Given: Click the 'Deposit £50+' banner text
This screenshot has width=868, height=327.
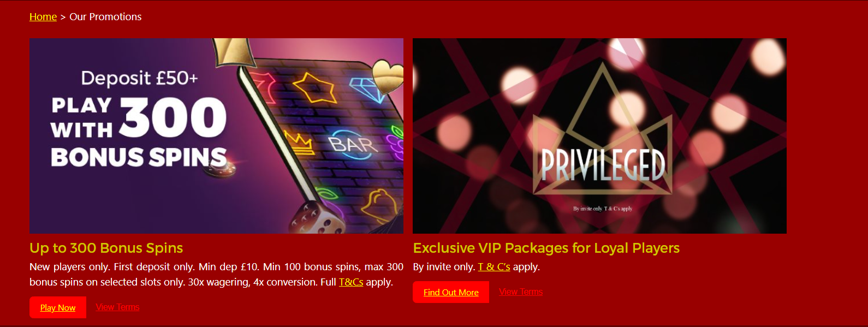Looking at the screenshot, I should pyautogui.click(x=140, y=78).
